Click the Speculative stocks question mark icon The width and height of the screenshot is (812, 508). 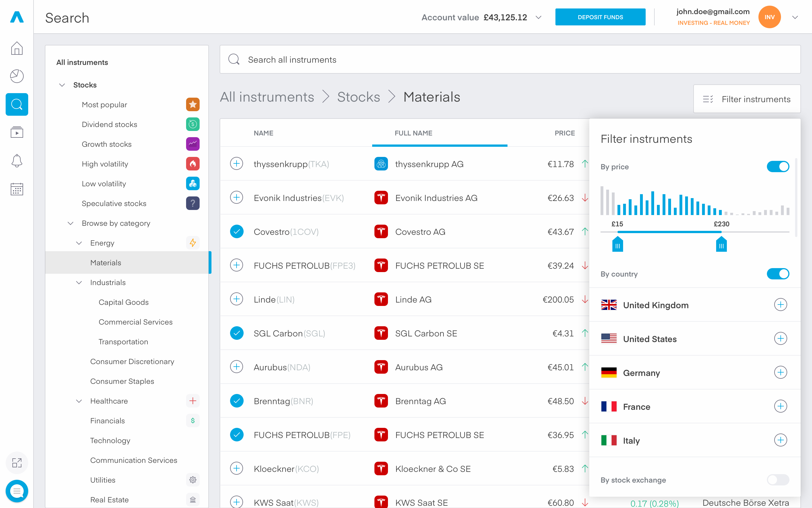click(193, 203)
